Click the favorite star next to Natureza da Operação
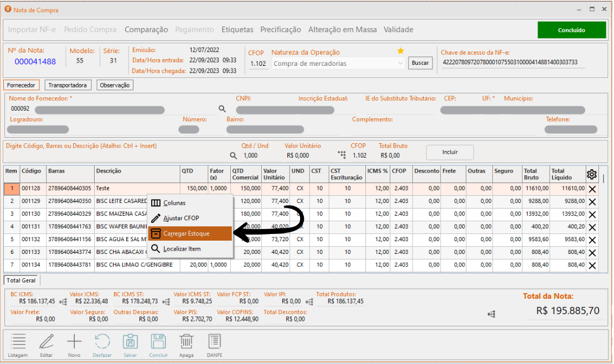 [x=400, y=51]
